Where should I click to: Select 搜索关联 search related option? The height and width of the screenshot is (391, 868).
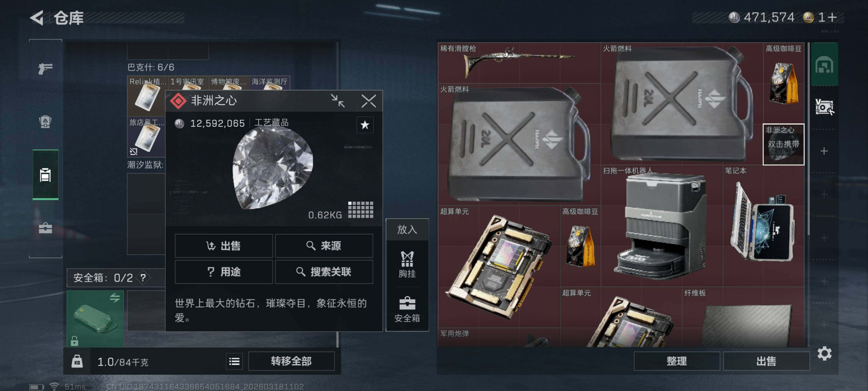(324, 272)
